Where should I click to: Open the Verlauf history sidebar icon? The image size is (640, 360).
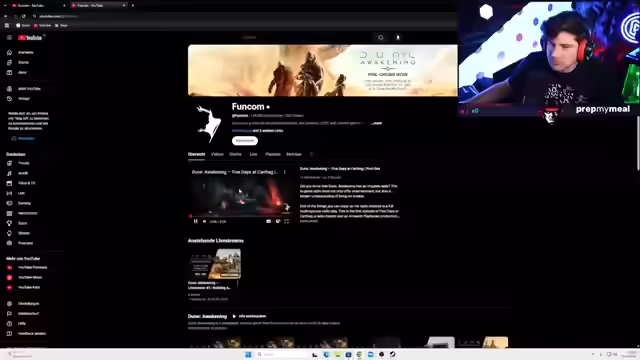(9, 99)
